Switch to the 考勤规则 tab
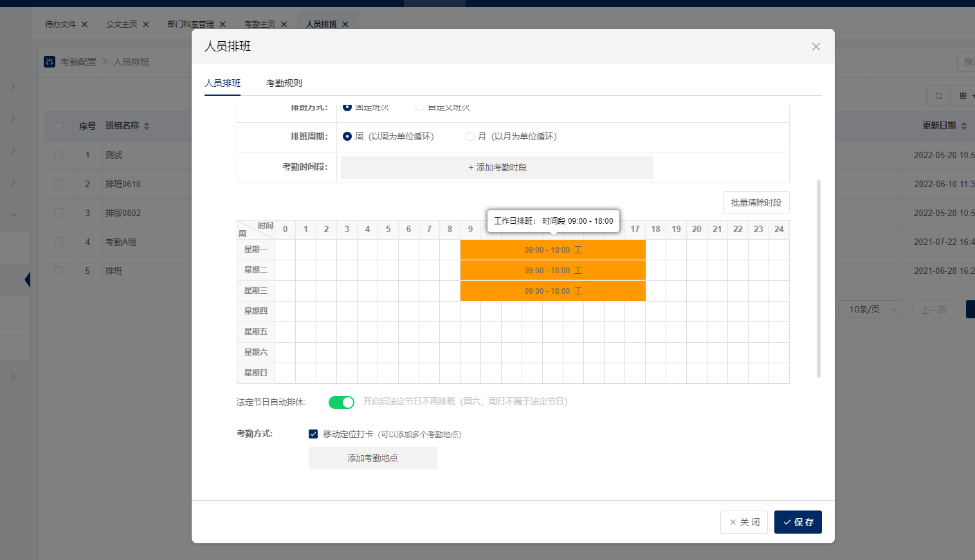This screenshot has height=560, width=975. (x=284, y=83)
